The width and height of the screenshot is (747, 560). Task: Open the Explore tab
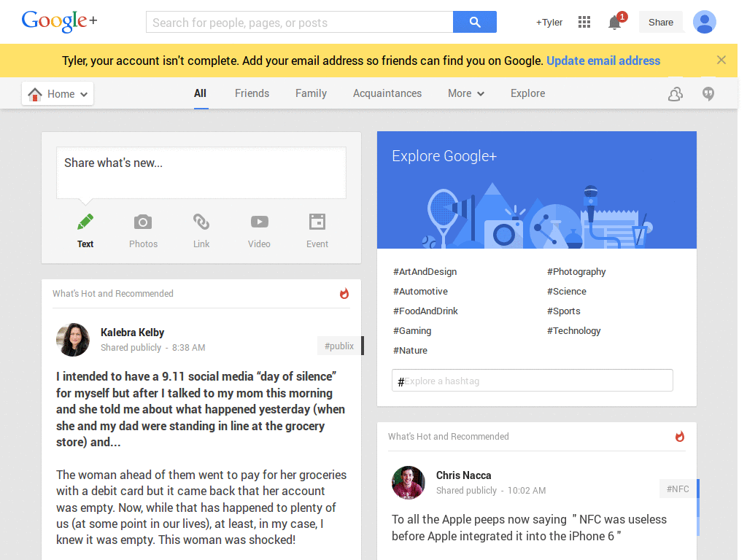[528, 93]
